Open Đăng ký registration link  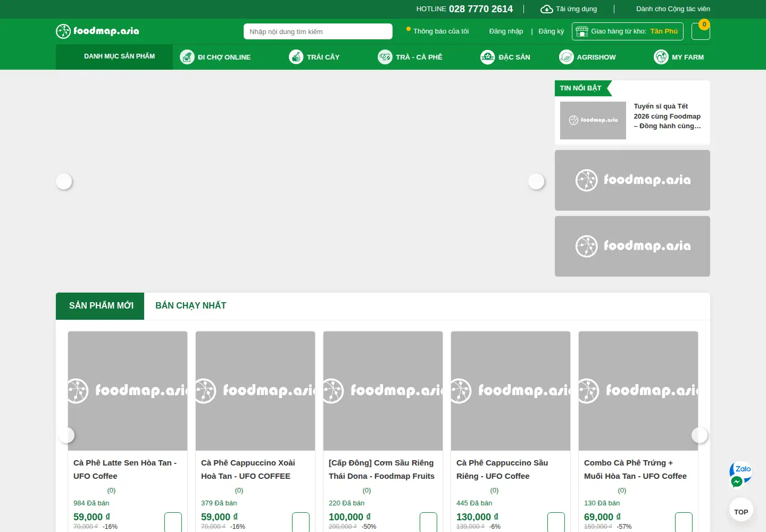551,31
